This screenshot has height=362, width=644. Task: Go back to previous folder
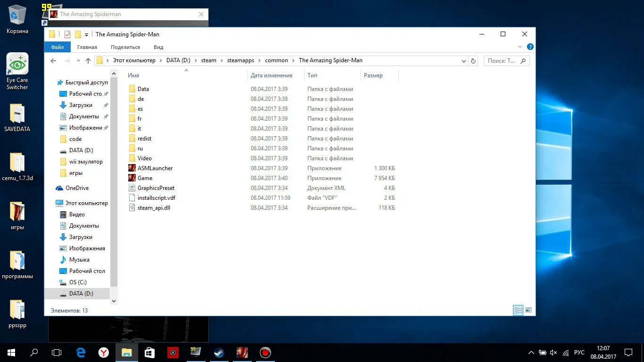coord(53,61)
